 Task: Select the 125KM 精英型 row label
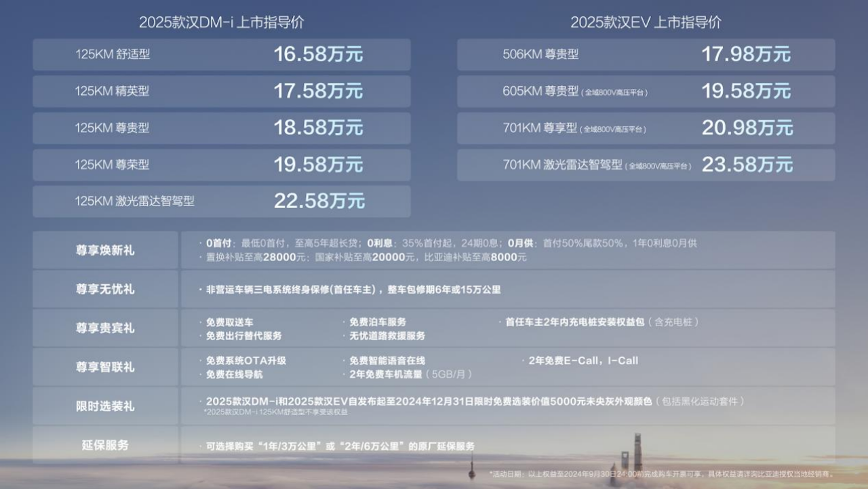(x=112, y=91)
